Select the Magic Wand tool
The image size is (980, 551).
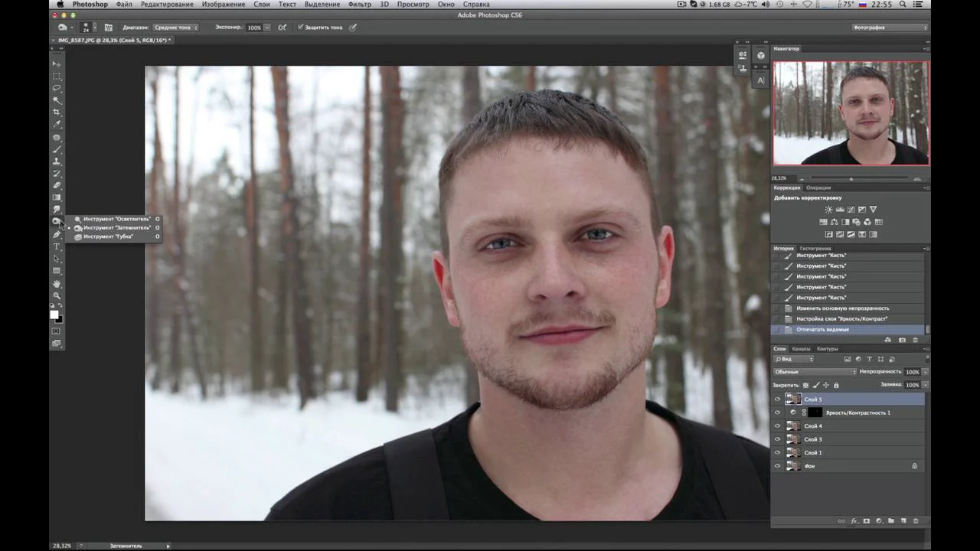click(x=57, y=100)
